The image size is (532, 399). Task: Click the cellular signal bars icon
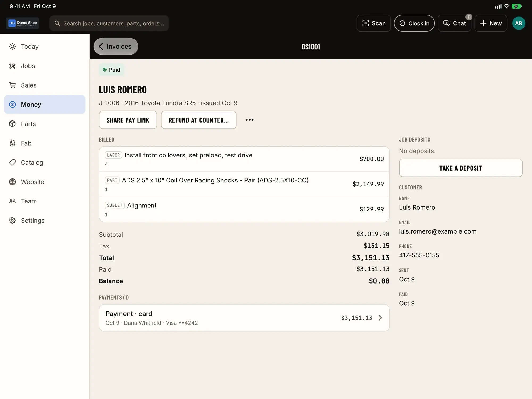[x=498, y=6]
